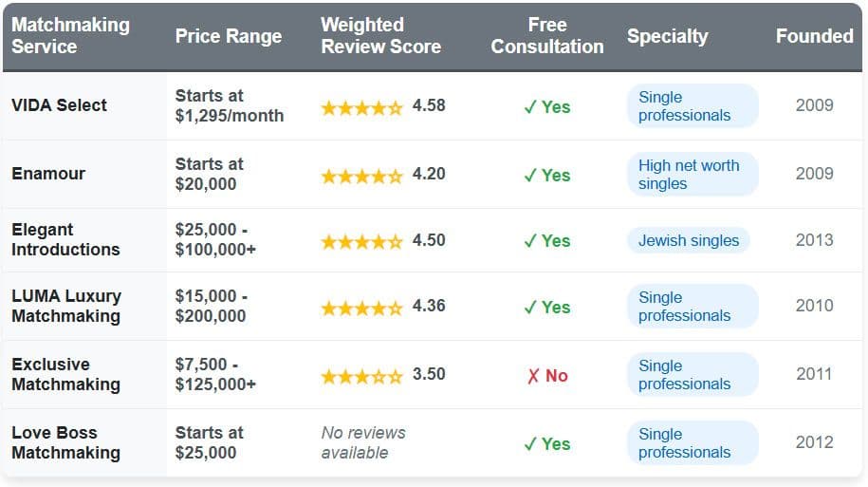Click Elegant Introductions star rating
Screen dimensions: 868x487
coord(362,242)
